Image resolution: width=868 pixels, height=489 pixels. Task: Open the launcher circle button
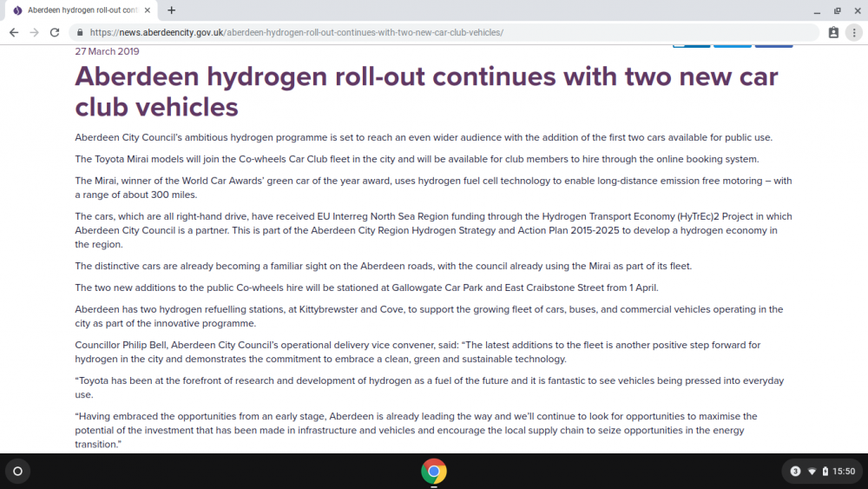(x=17, y=472)
